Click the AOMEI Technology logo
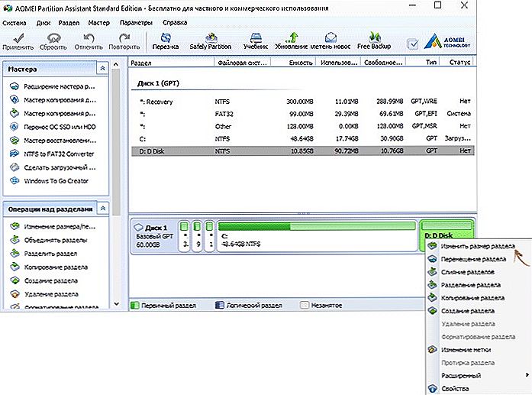The width and height of the screenshot is (532, 395). tap(447, 41)
